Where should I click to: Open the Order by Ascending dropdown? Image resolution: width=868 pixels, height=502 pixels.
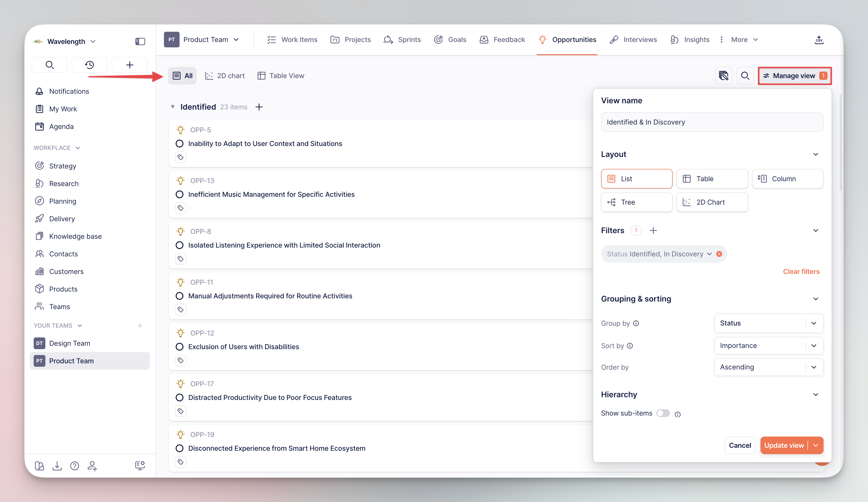(768, 367)
